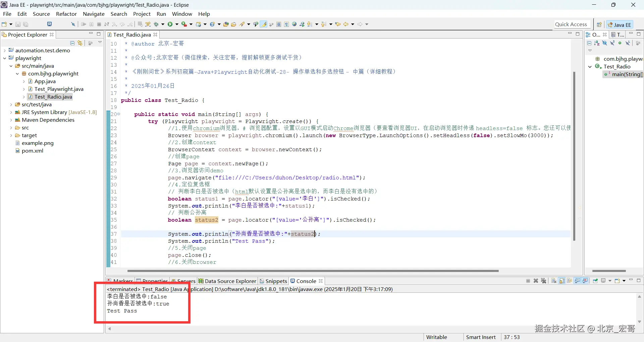Click the Open Console icon
Image resolution: width=644 pixels, height=342 pixels.
(x=617, y=281)
